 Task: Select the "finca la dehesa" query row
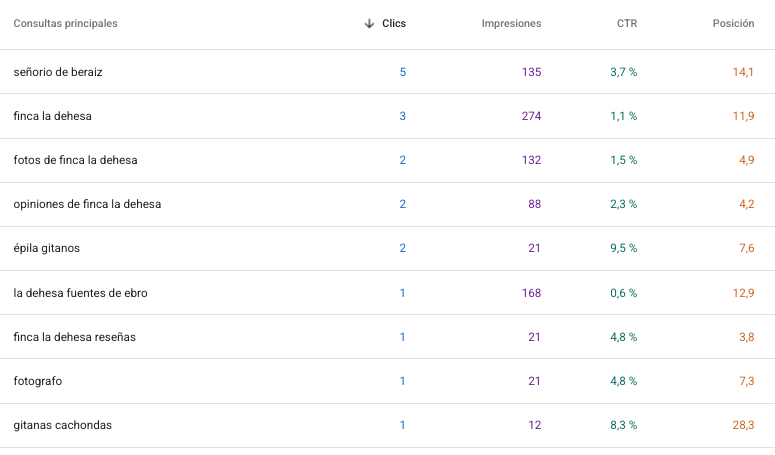pos(52,116)
